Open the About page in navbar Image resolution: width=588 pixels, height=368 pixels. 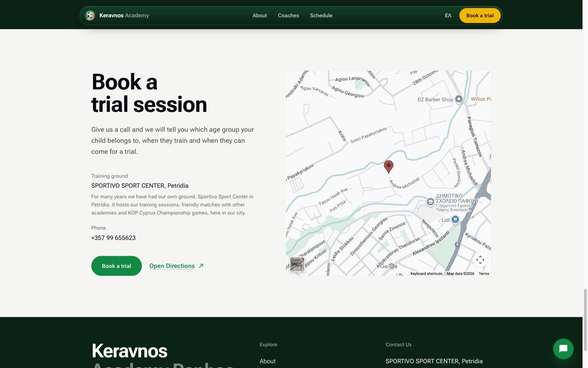[259, 15]
